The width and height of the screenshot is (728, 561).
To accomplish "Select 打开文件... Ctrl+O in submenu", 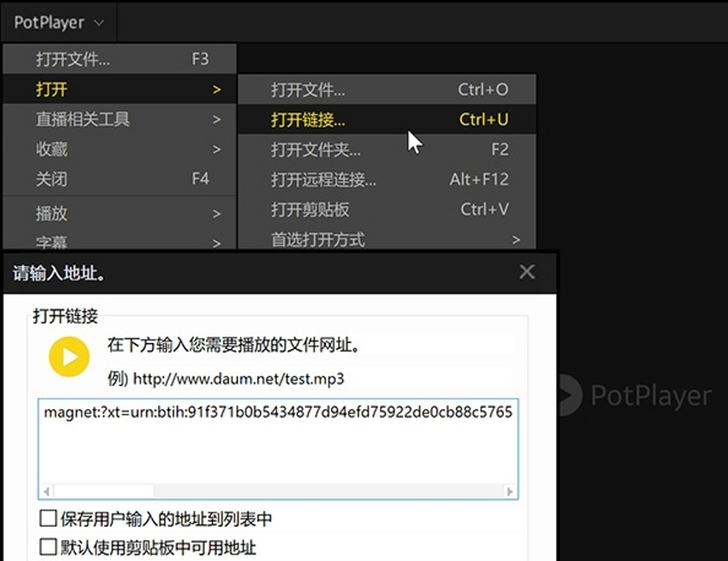I will 387,89.
